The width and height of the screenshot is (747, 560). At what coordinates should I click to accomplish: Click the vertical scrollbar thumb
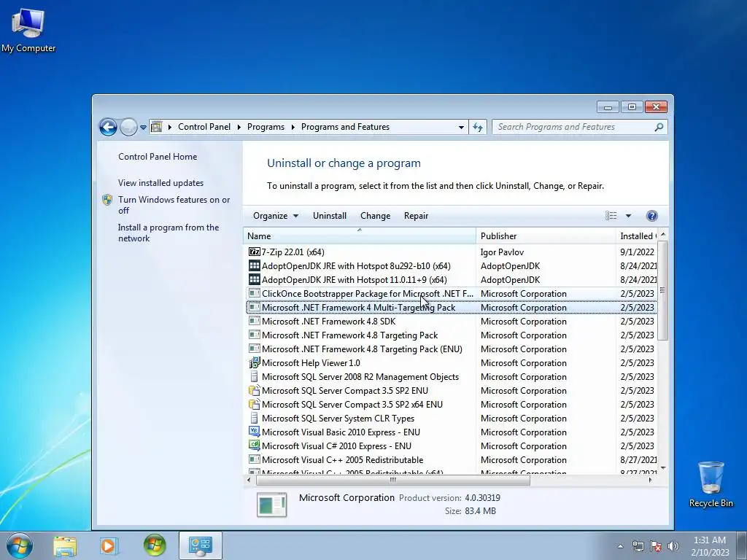(x=662, y=290)
